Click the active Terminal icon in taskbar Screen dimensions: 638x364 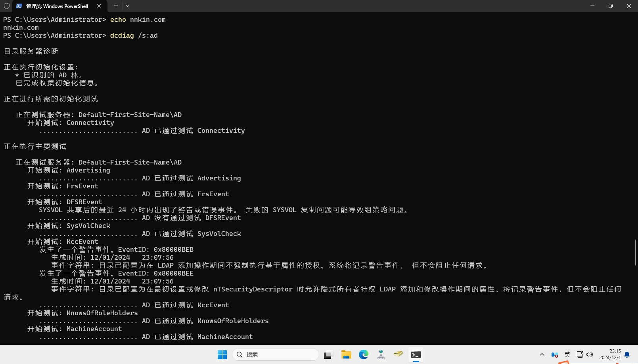416,355
